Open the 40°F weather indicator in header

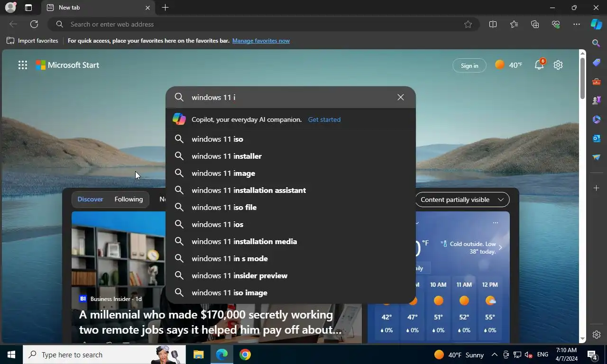(508, 65)
